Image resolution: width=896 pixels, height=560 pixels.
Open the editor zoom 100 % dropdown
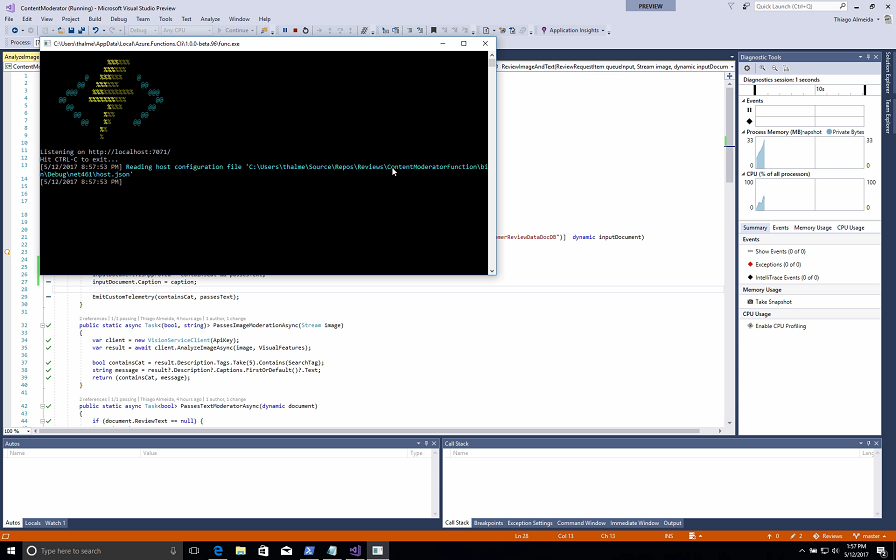17,431
